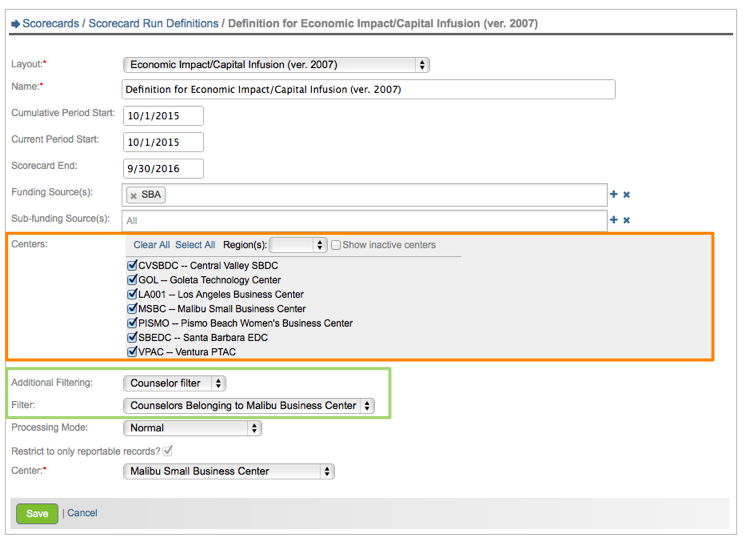
Task: Uncheck MSBC Malibu Small Business Center
Action: coord(132,309)
